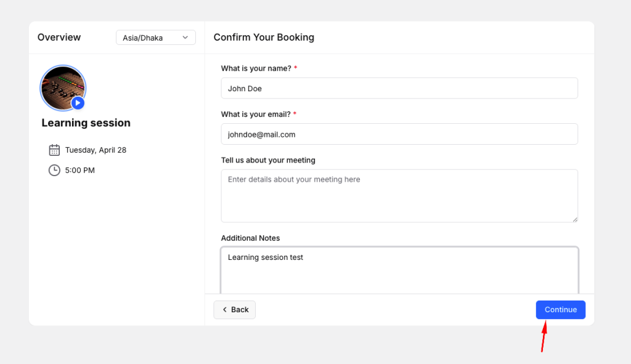Image resolution: width=631 pixels, height=364 pixels.
Task: Go back using the Back button
Action: click(x=235, y=310)
